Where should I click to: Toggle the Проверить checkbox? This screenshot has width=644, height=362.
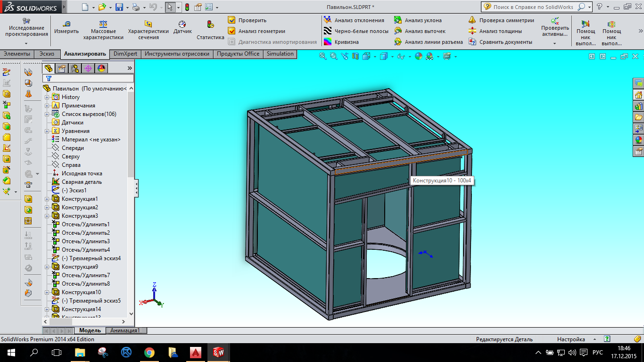231,20
